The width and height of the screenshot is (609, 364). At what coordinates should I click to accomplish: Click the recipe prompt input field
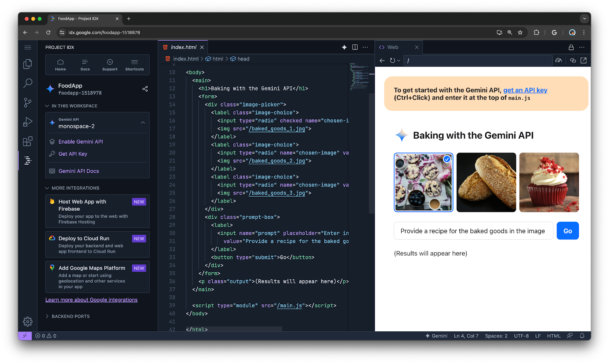473,231
